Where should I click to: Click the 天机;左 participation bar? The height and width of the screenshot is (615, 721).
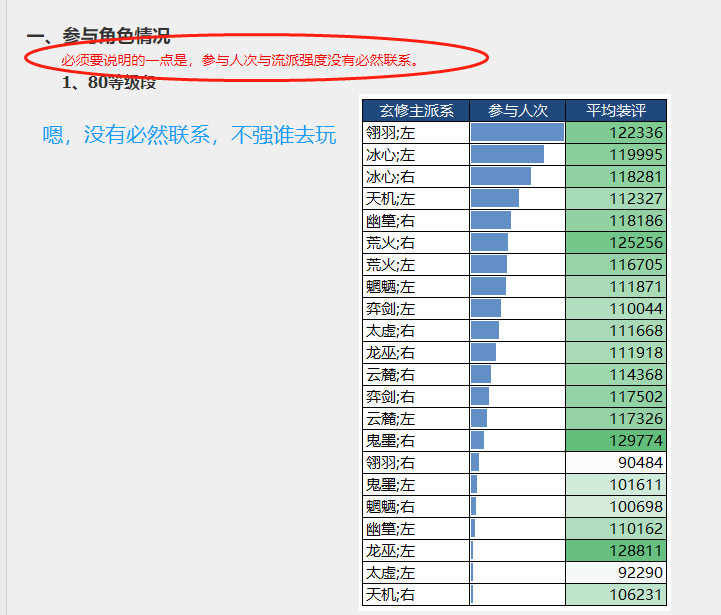495,199
